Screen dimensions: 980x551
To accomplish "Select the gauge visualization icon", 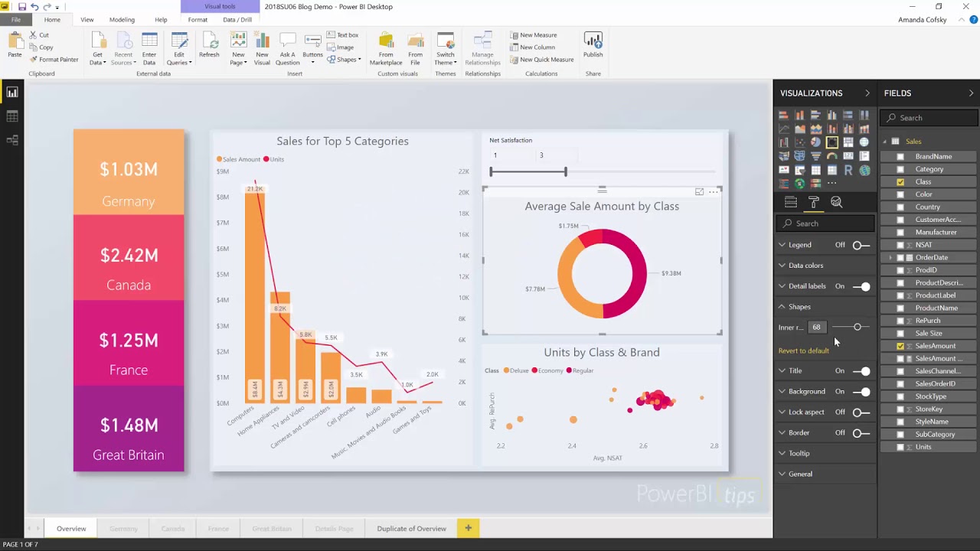I will pos(832,156).
